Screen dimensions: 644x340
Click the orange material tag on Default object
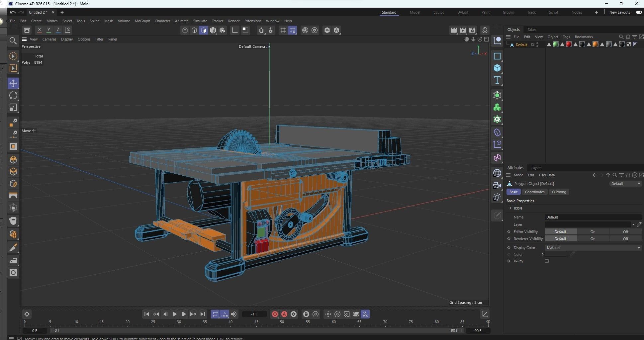coord(595,44)
